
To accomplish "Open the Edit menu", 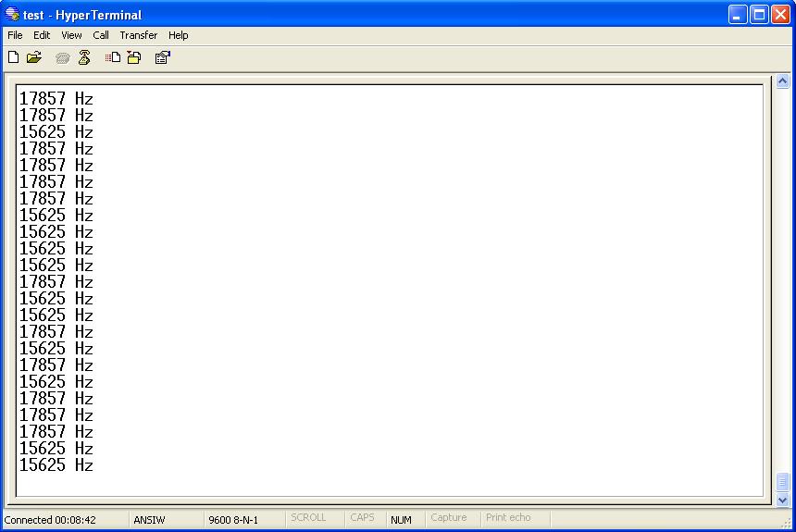I will tap(42, 35).
